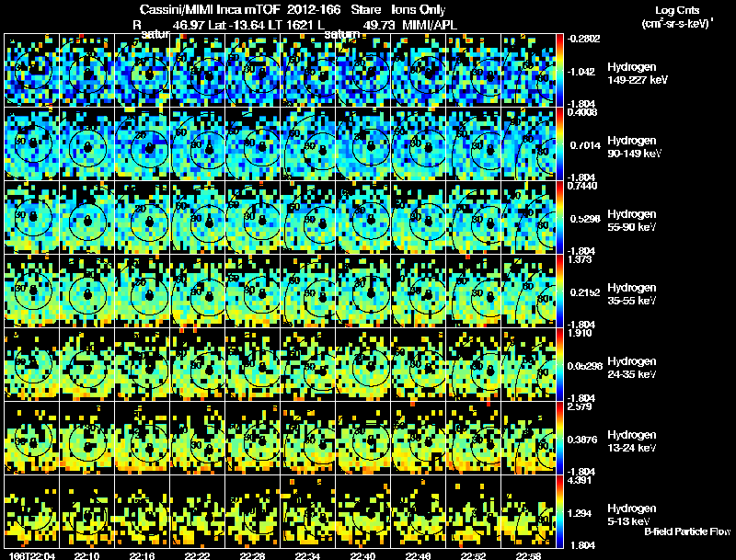Viewport: 736px width, 560px height.
Task: Click the Hydrogen 24-35 keV row label
Action: click(631, 368)
